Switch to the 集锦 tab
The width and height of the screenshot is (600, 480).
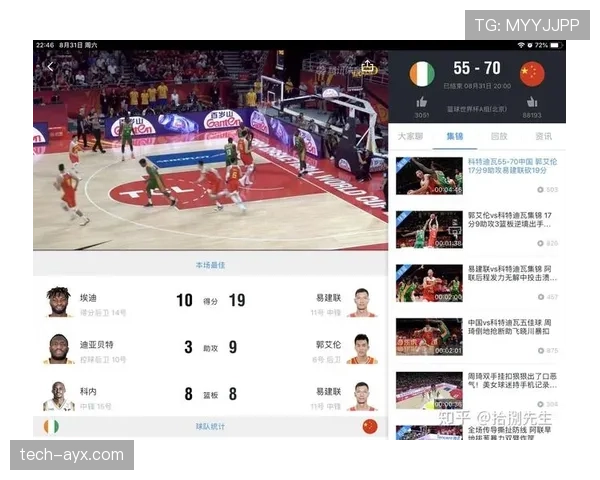pyautogui.click(x=455, y=136)
